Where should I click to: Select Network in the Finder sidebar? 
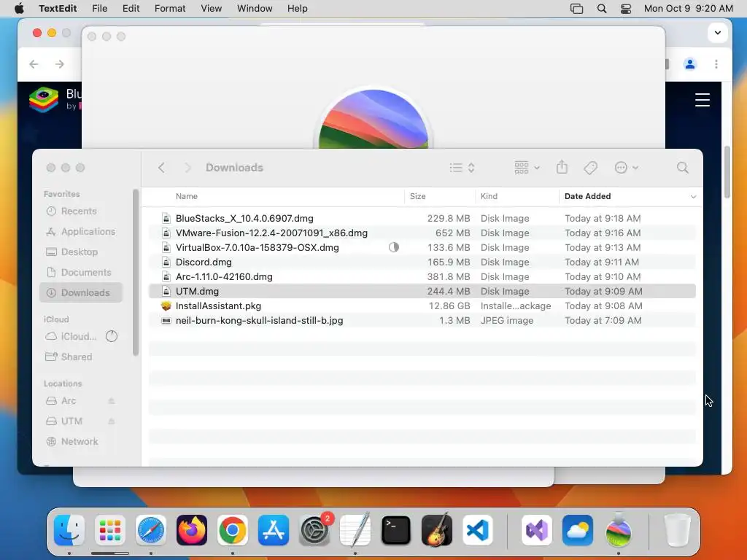pos(82,441)
